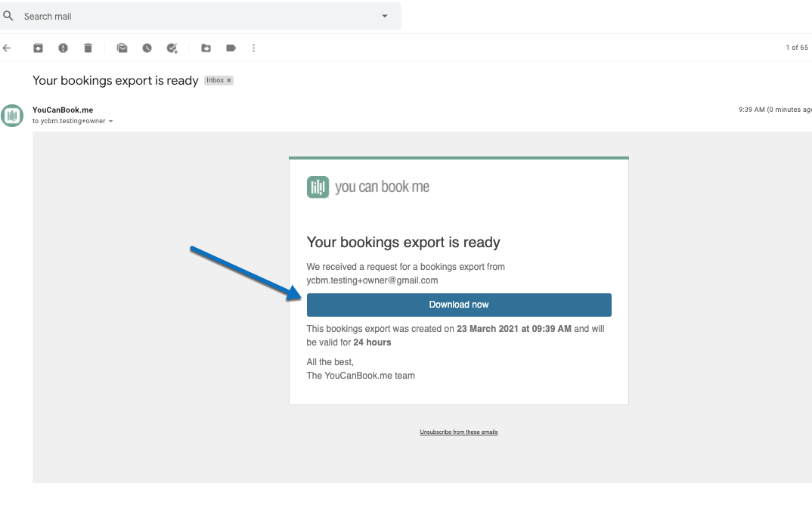The width and height of the screenshot is (812, 511).
Task: Apply a label using the label icon
Action: pyautogui.click(x=231, y=48)
